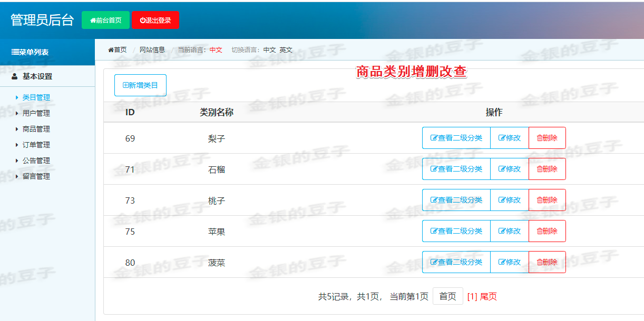The height and width of the screenshot is (321, 644).
Task: Delete the 菠菜 category
Action: (547, 262)
